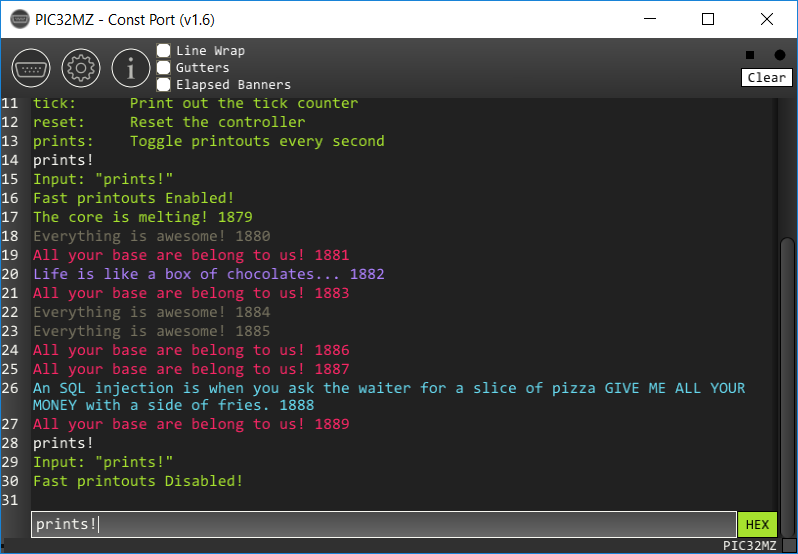
Task: Click the Const Port app icon in title bar
Action: (20, 19)
